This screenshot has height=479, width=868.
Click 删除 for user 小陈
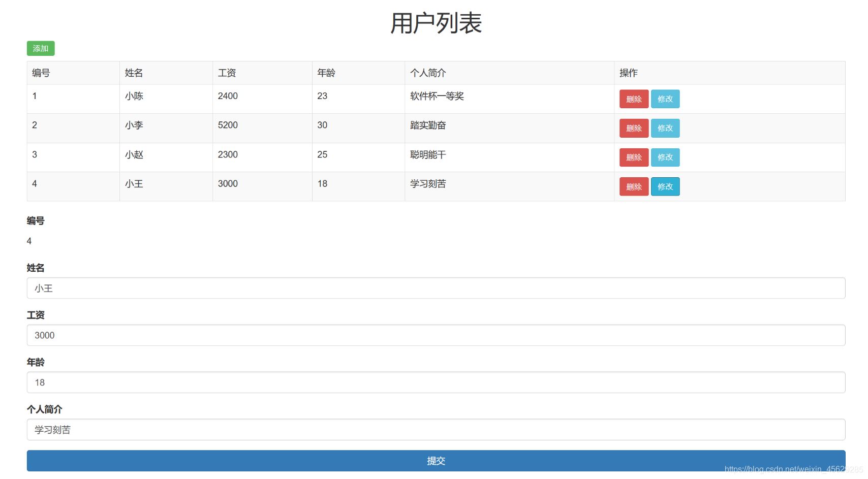633,99
